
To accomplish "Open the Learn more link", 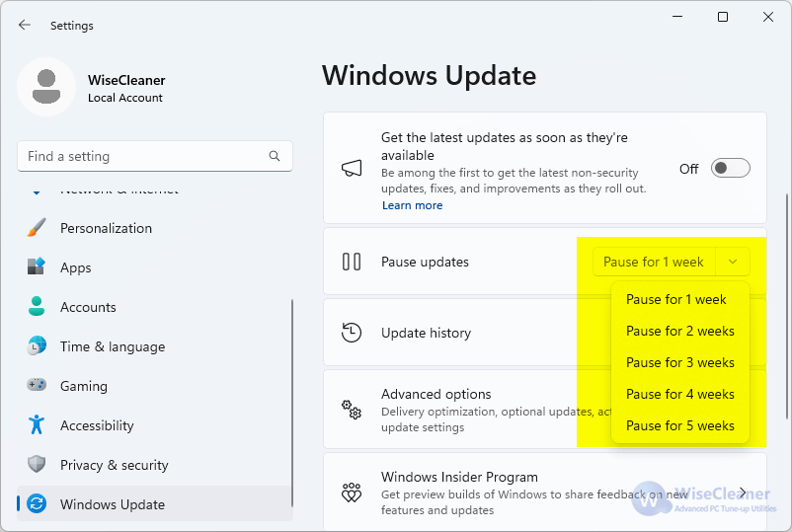I will pos(412,205).
